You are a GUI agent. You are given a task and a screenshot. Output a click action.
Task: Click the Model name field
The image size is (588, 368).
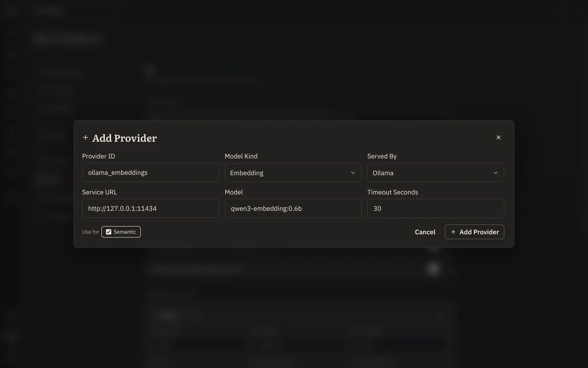(x=293, y=208)
